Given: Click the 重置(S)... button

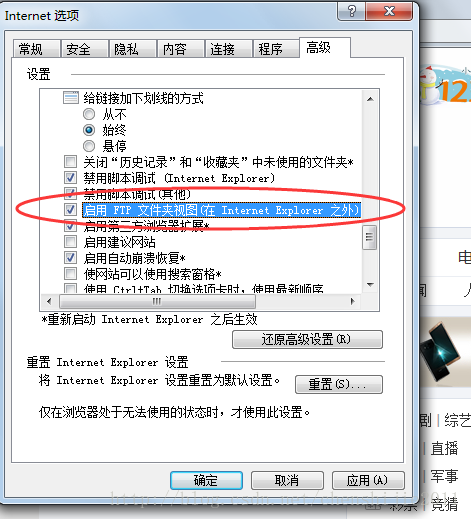Looking at the screenshot, I should [339, 384].
